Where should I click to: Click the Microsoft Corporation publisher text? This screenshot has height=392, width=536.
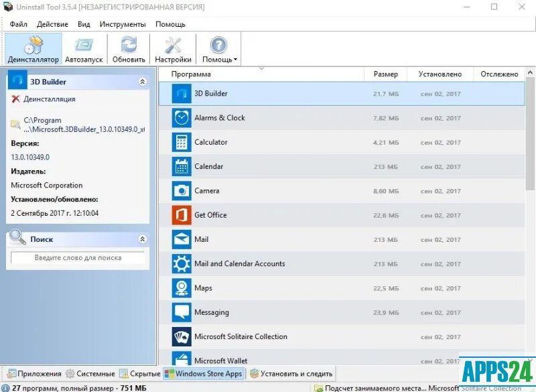click(46, 185)
